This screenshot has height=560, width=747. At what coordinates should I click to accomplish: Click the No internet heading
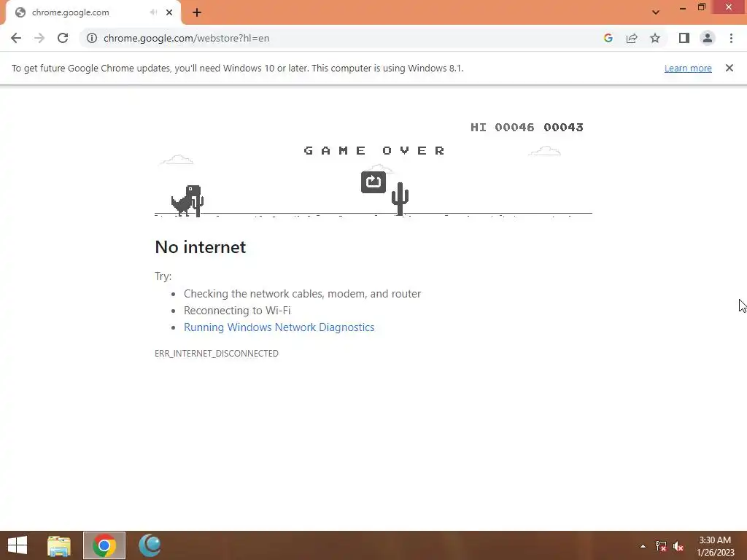(200, 246)
